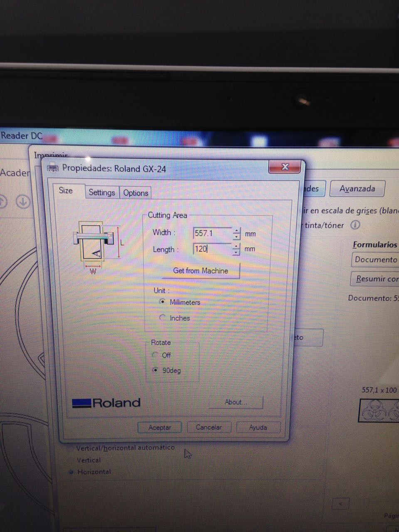Click the tinta/tóner info icon
Screen dimensions: 399x532
pos(355,225)
